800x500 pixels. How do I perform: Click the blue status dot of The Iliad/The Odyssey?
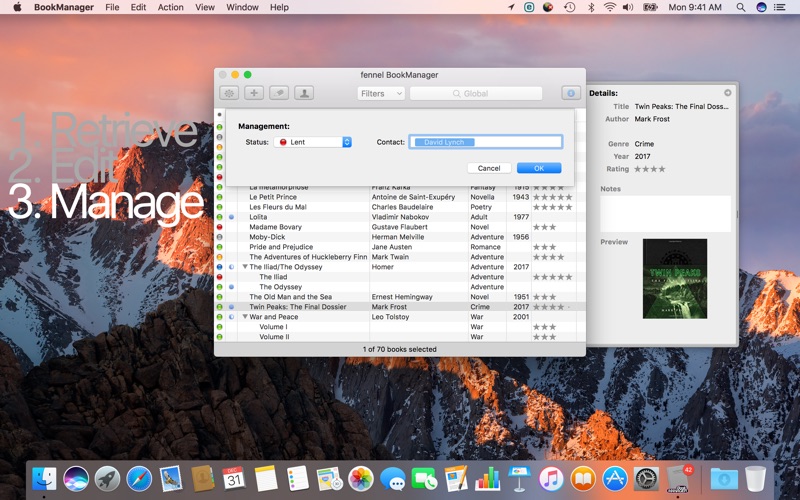click(219, 267)
